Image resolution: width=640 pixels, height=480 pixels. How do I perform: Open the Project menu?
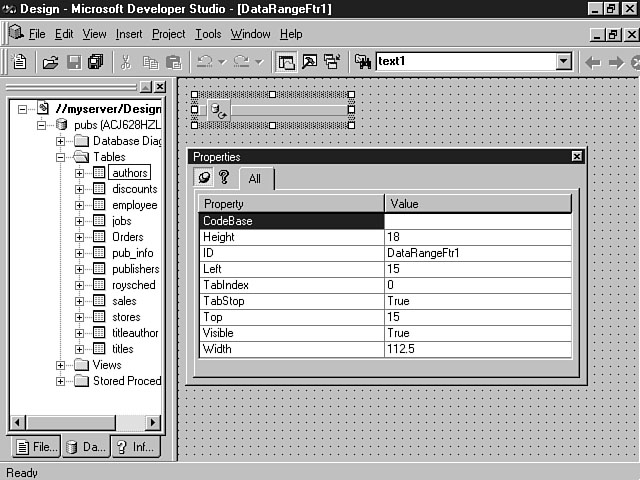pyautogui.click(x=168, y=34)
